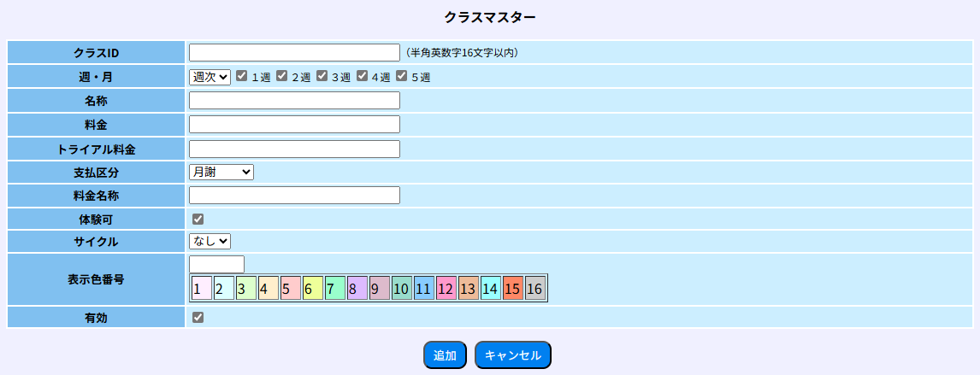Click the キャンセル button
Viewport: 980px width, 375px height.
(x=512, y=355)
